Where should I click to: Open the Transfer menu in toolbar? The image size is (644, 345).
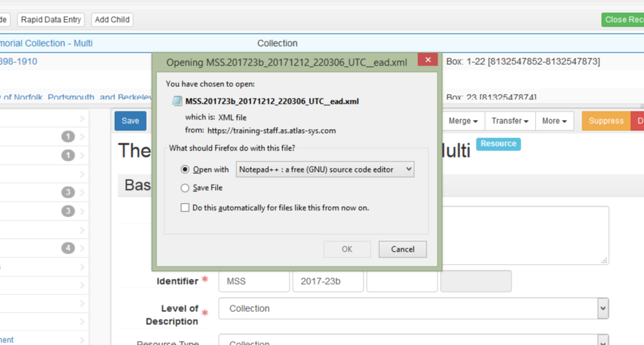509,121
